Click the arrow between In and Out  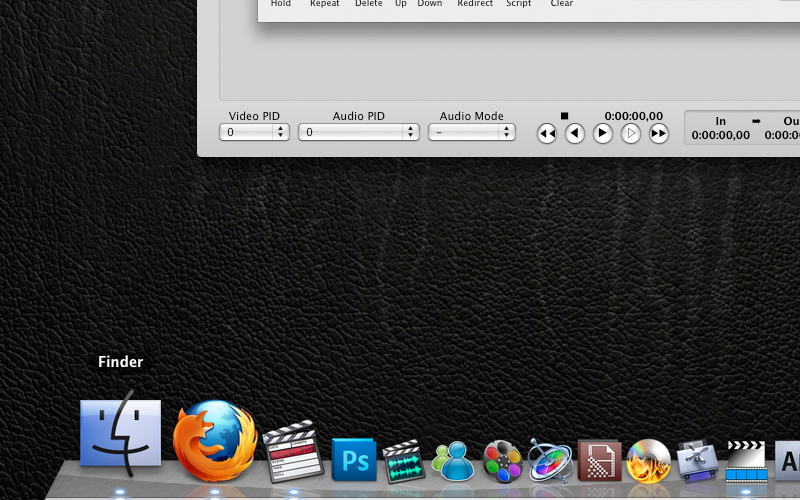[756, 121]
